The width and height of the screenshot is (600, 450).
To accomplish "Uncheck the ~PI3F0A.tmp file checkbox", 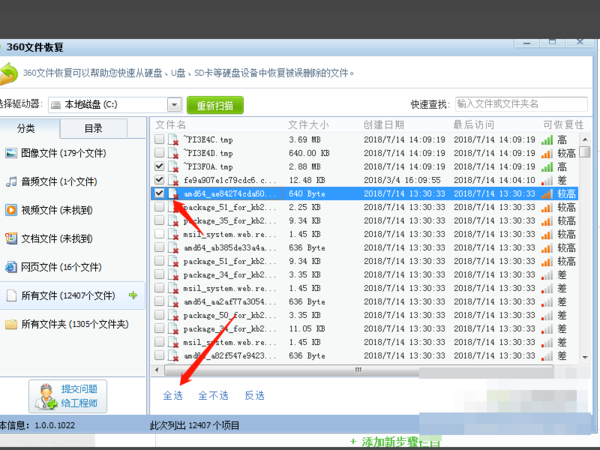I will [160, 166].
